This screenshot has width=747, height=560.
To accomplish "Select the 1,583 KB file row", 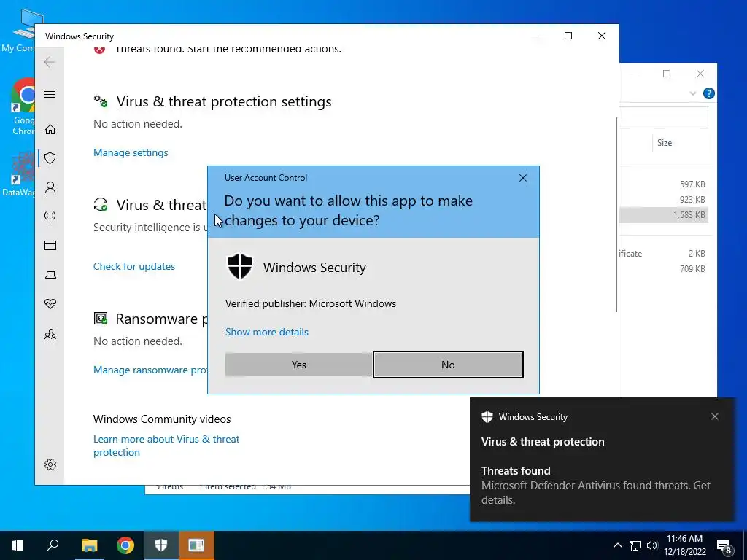I will click(664, 215).
